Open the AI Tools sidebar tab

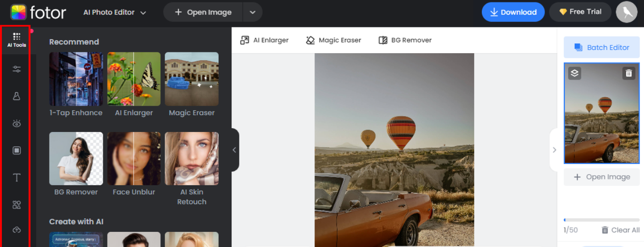pos(17,40)
